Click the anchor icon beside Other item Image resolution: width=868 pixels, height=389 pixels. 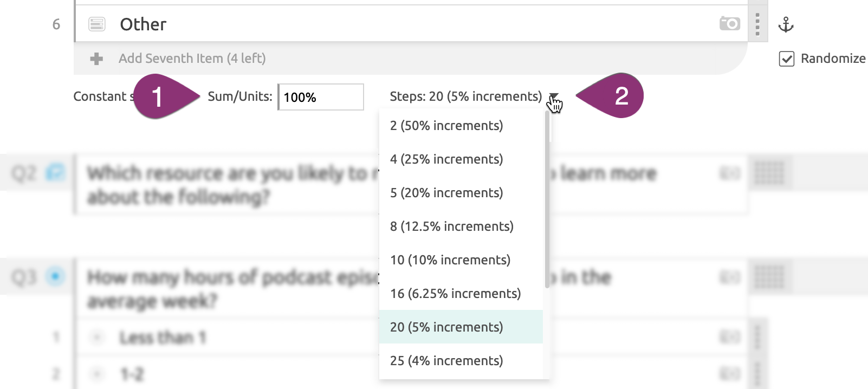tap(786, 24)
